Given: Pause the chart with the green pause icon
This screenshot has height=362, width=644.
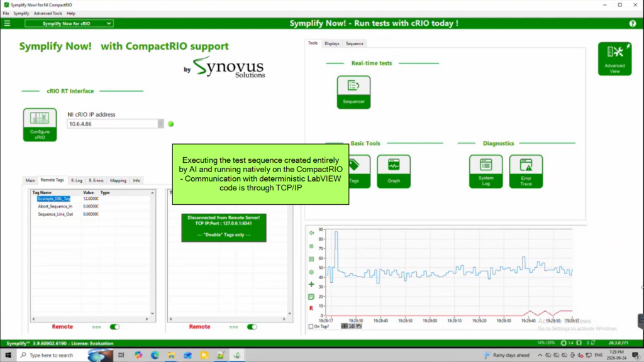Looking at the screenshot, I should (x=311, y=246).
